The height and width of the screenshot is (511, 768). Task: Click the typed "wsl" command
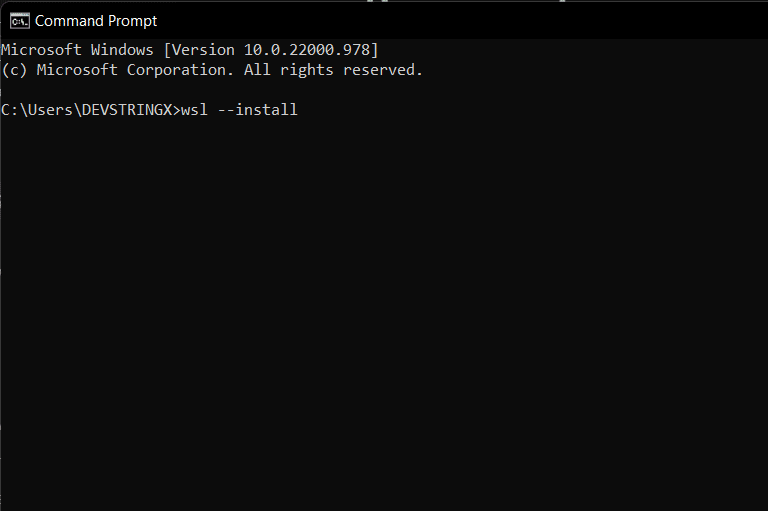[x=194, y=110]
